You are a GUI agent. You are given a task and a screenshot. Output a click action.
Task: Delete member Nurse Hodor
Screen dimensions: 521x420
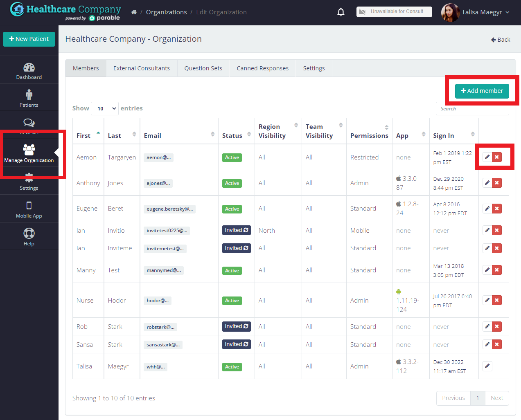[x=497, y=300]
